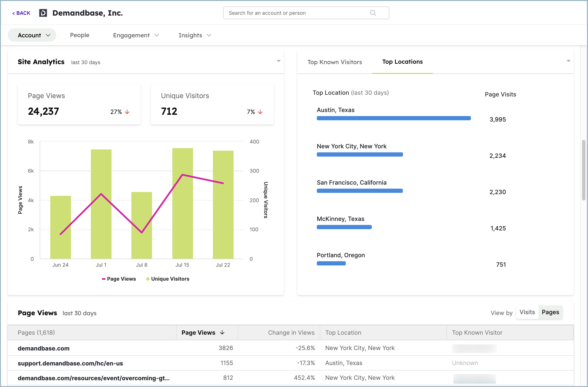
Task: Open the Insights dropdown menu
Action: point(195,35)
